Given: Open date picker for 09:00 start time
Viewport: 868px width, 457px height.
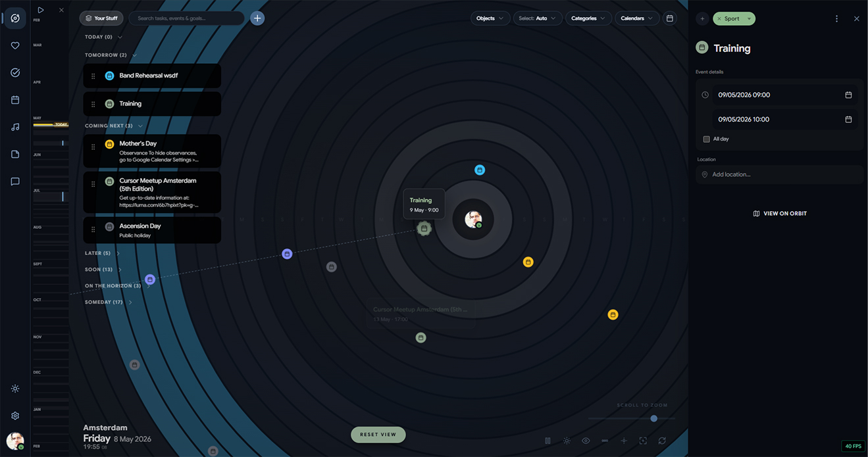Looking at the screenshot, I should tap(848, 95).
